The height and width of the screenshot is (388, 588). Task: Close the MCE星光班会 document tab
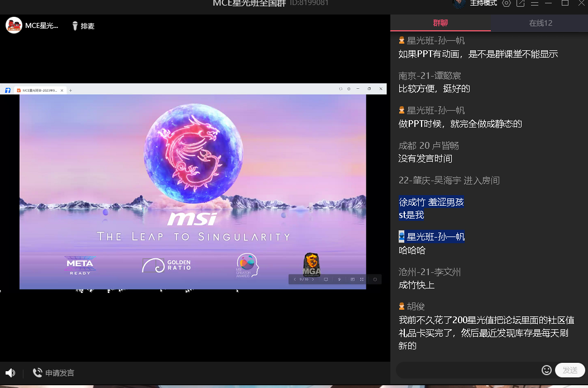[62, 91]
